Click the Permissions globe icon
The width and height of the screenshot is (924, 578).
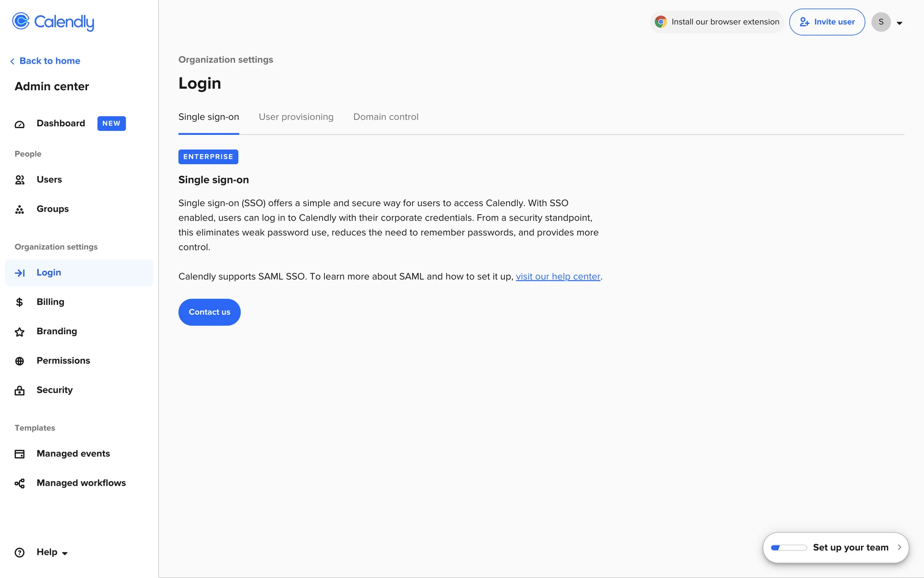coord(20,361)
